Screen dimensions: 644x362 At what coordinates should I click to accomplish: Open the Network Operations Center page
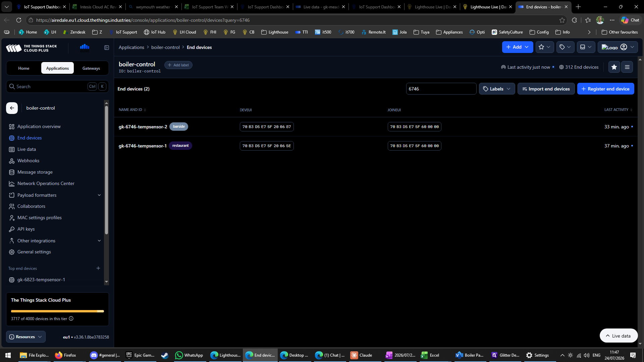point(46,184)
